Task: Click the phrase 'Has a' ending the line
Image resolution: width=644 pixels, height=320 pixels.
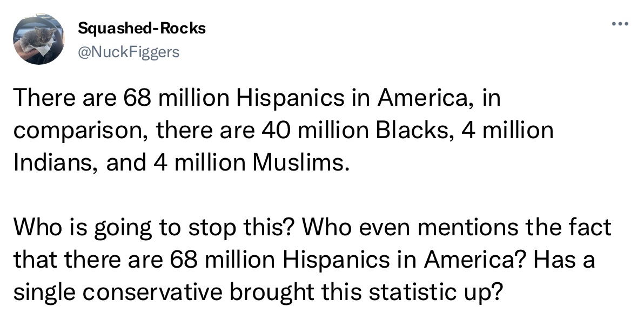Action: tap(565, 260)
